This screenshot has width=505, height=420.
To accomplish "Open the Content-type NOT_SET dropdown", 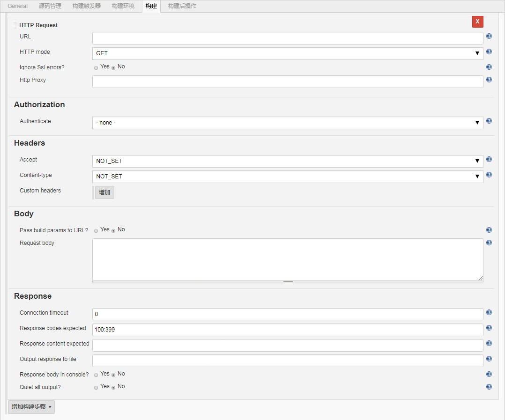I will point(288,177).
